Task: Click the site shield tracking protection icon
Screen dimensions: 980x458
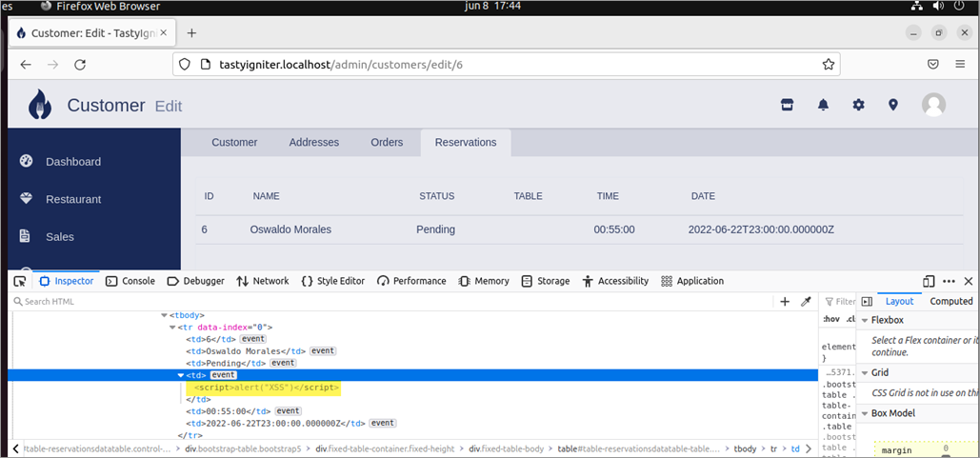Action: click(184, 65)
